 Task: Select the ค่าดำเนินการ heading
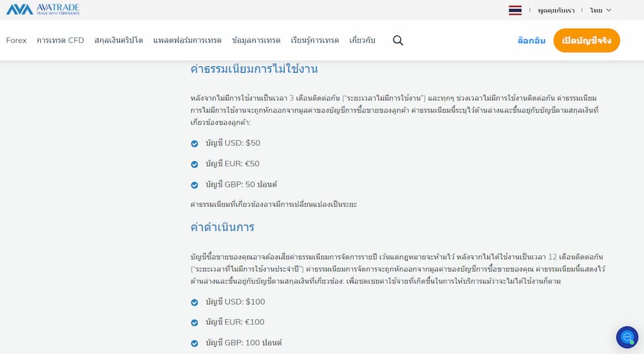click(x=222, y=227)
